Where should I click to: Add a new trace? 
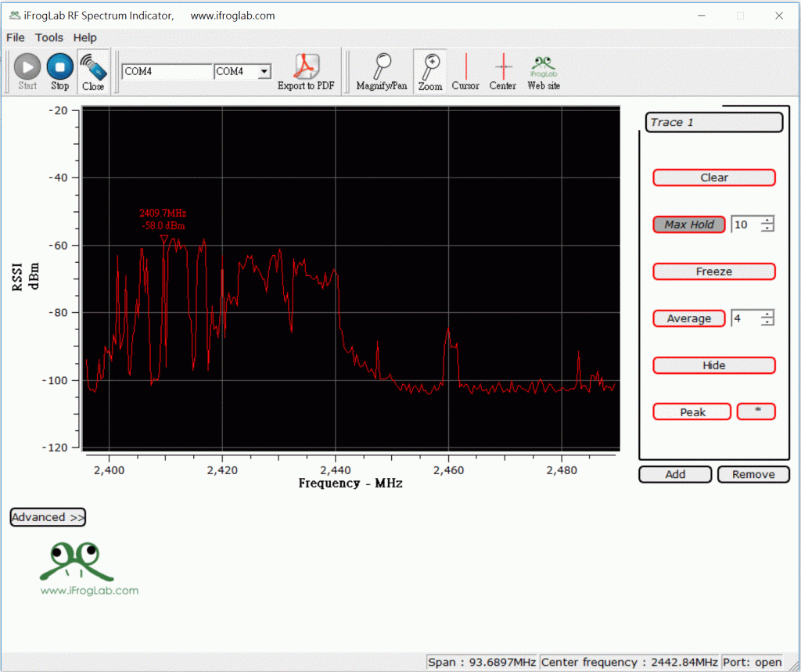[675, 474]
